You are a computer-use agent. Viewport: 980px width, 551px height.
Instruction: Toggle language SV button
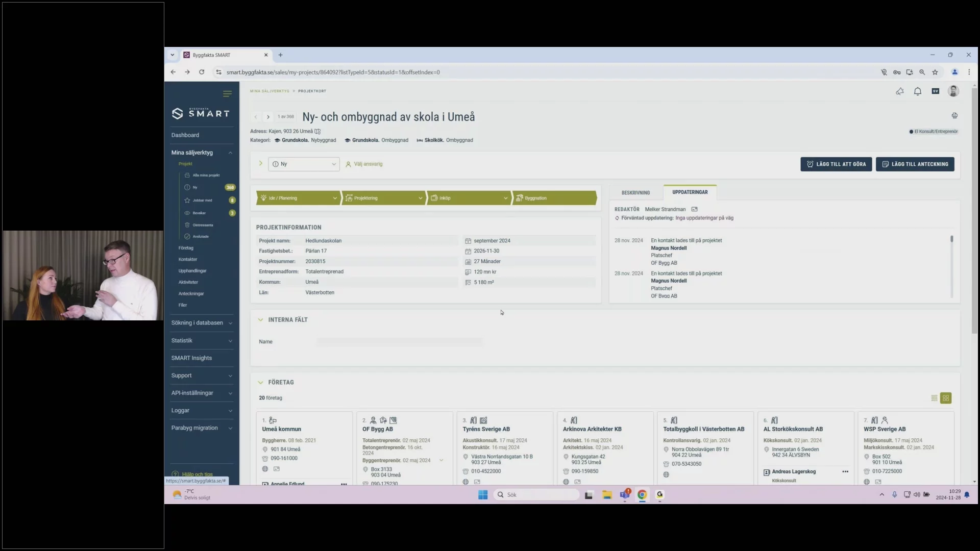click(x=935, y=91)
